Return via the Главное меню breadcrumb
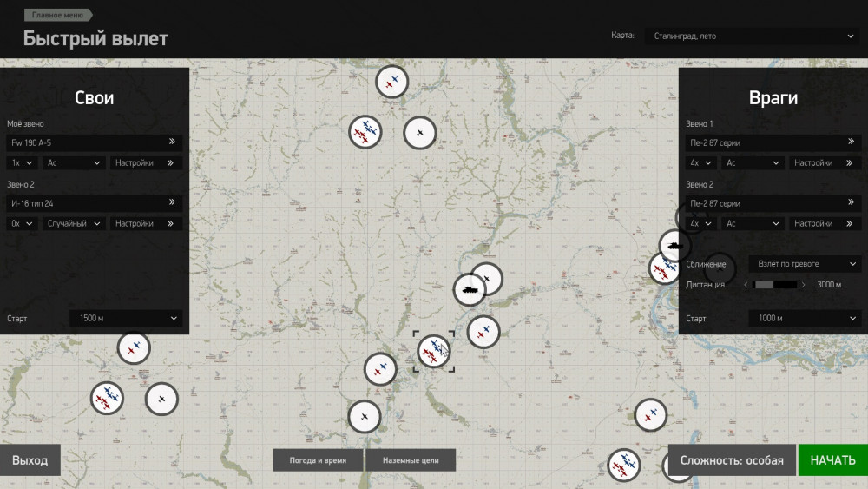868x489 pixels. [x=57, y=15]
